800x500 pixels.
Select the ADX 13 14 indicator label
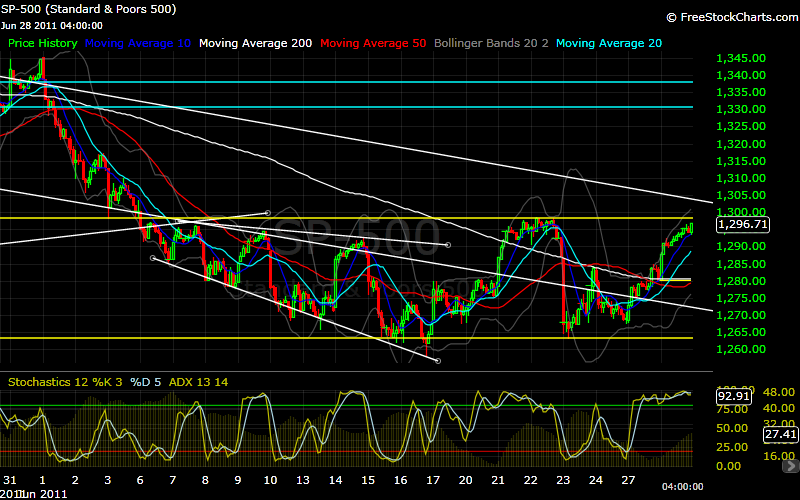[198, 382]
